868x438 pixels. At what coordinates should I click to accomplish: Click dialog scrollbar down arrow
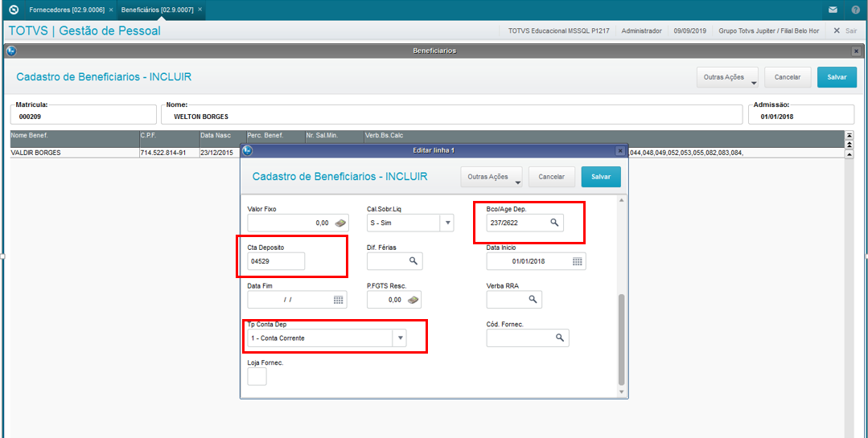621,392
